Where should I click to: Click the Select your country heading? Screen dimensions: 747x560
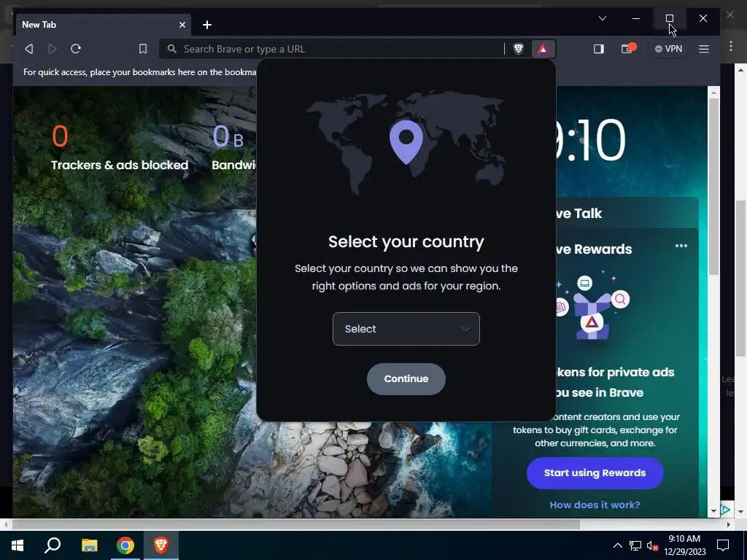pos(406,241)
